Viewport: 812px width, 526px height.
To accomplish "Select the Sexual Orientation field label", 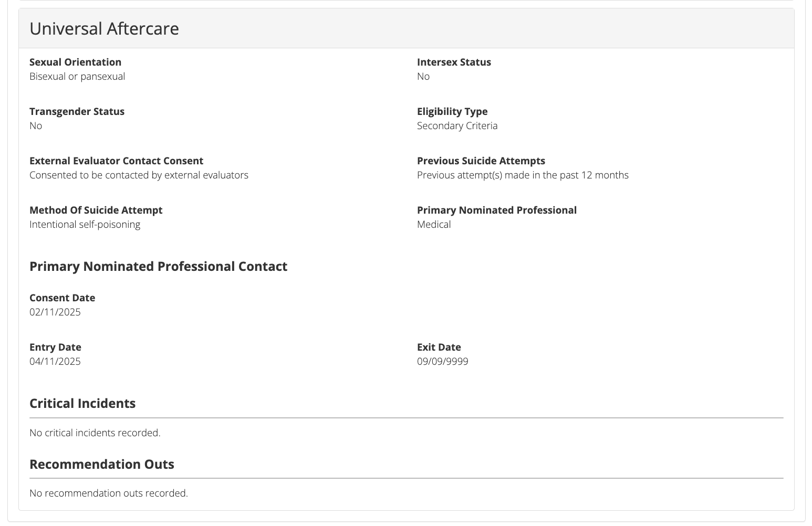I will 76,62.
